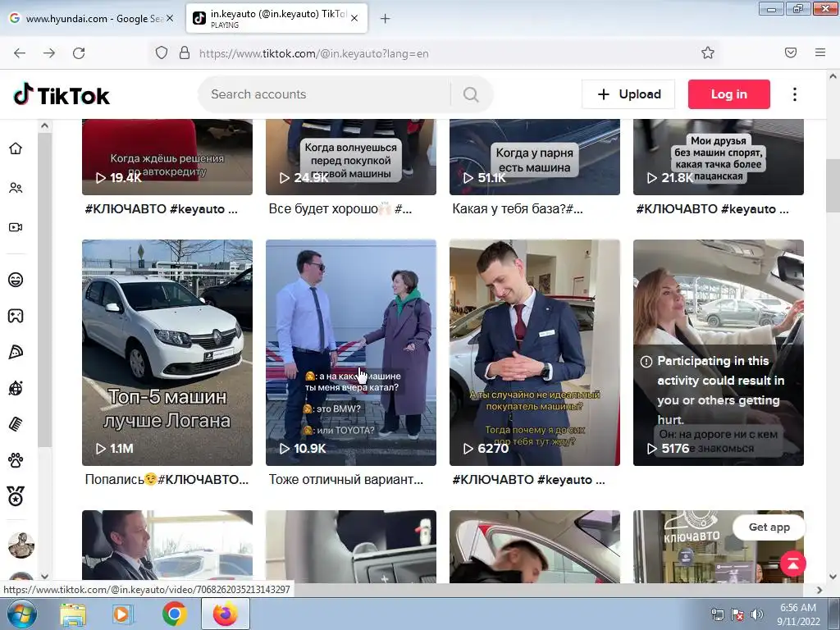Viewport: 840px width, 630px height.
Task: Open woman driving video with 5176 views
Action: 719,353
